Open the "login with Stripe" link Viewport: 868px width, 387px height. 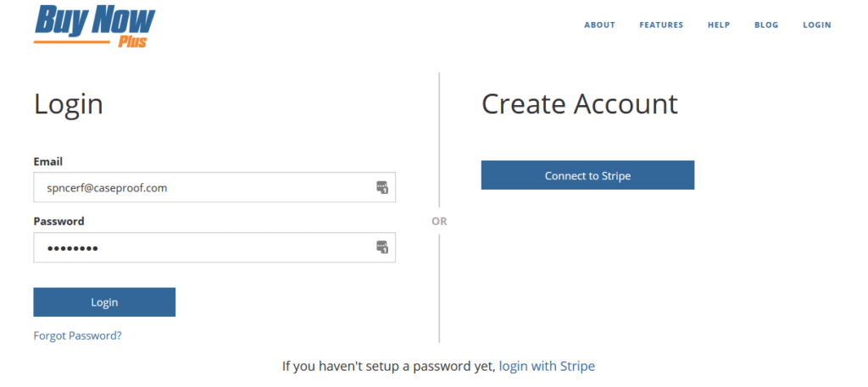pos(547,366)
